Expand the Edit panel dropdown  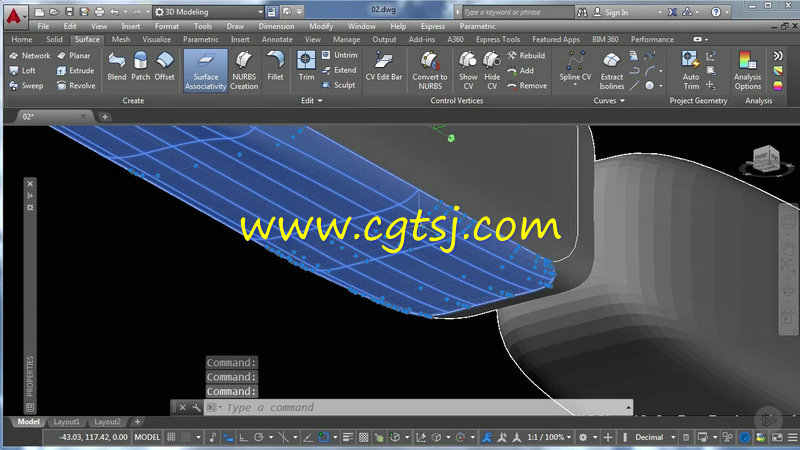tap(311, 101)
